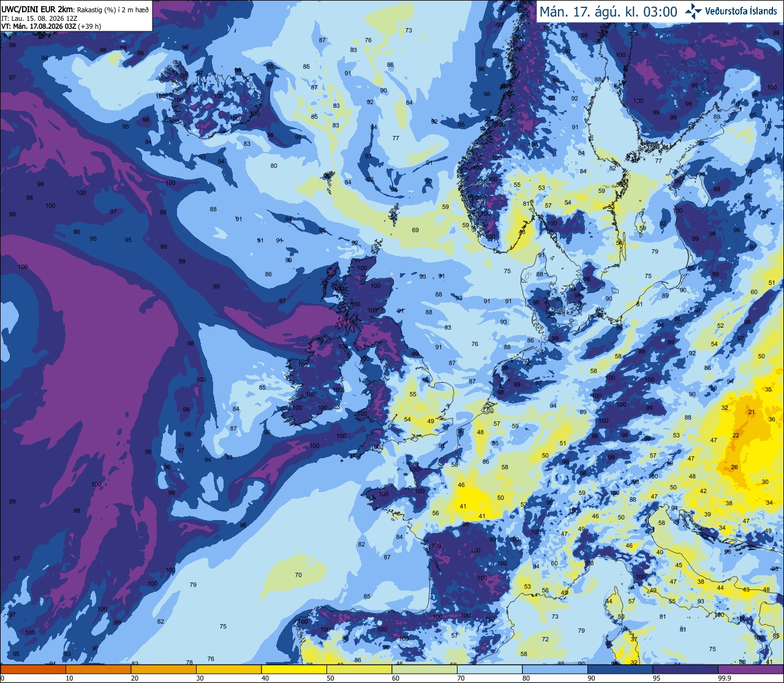Choose the light orange 20–30 legend swatch
This screenshot has width=784, height=683.
[164, 670]
